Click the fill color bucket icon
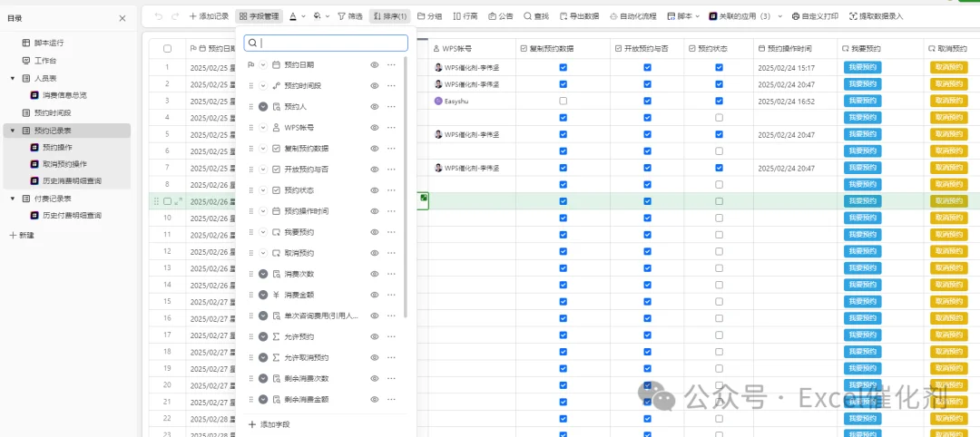Screen dimensions: 980x437 (318, 16)
